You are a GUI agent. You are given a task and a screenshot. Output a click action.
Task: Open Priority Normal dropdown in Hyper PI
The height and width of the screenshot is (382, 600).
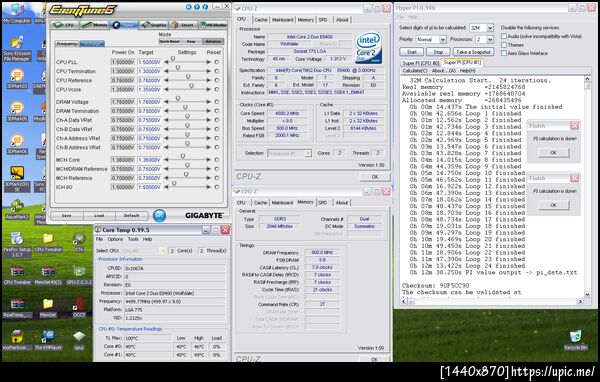pos(443,39)
